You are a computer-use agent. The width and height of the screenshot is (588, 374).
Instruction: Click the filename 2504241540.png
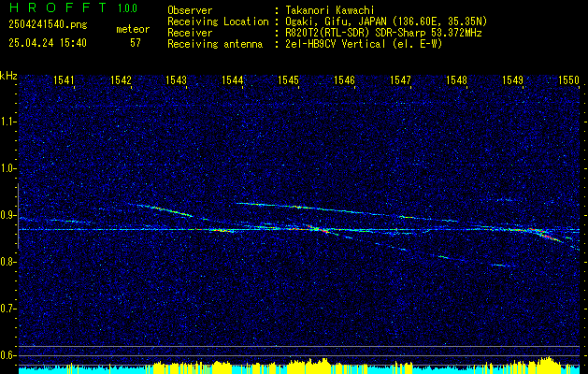(48, 24)
